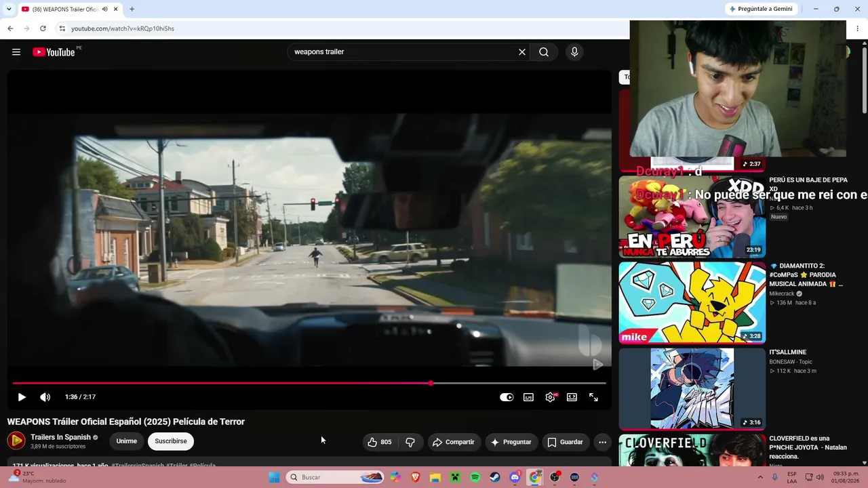Switch the ESP LAA keyboard language
Image resolution: width=868 pixels, height=488 pixels.
(792, 477)
